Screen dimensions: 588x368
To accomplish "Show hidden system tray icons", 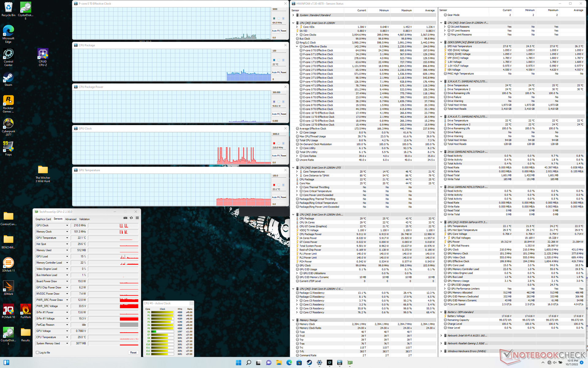I will click(544, 362).
